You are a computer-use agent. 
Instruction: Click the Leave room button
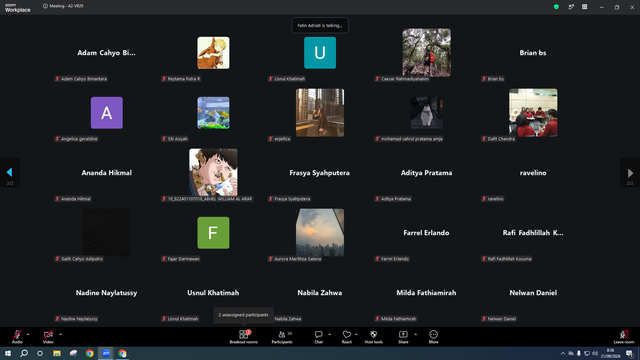(624, 337)
